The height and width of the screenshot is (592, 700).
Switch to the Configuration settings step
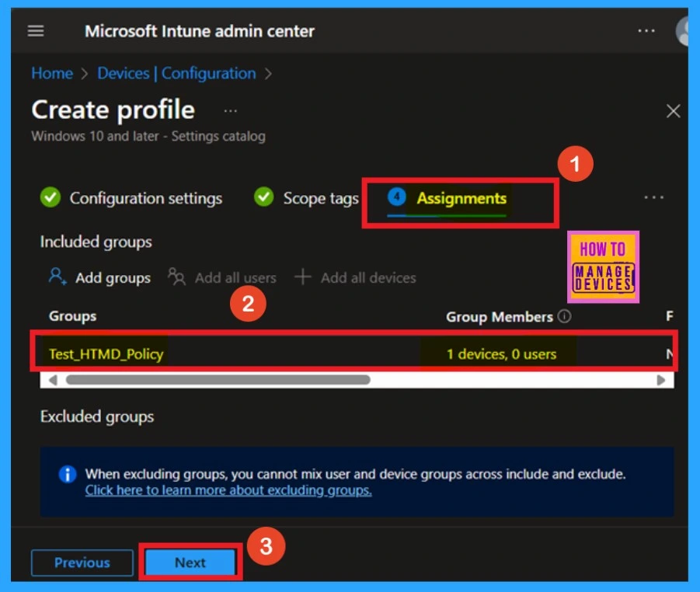point(146,198)
